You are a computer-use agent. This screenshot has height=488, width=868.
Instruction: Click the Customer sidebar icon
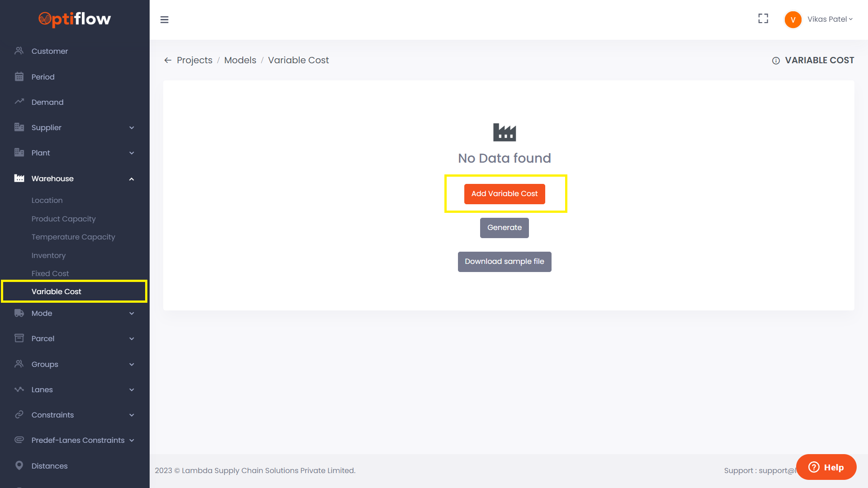[19, 51]
